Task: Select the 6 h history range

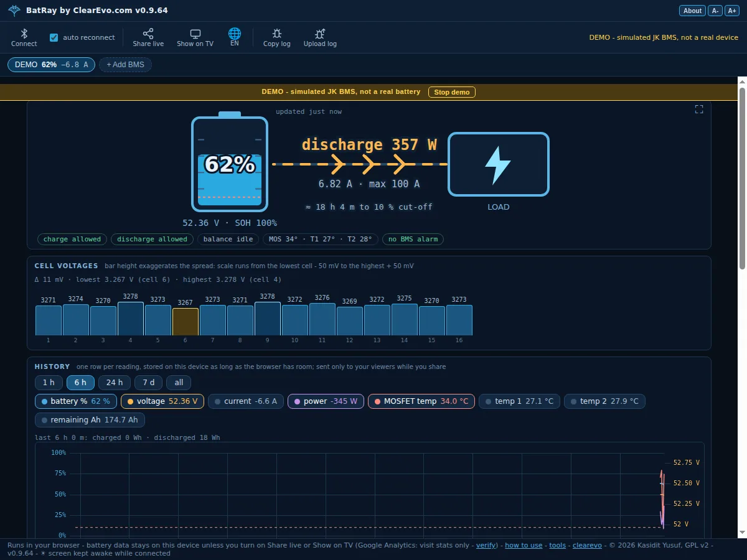Action: (x=80, y=383)
